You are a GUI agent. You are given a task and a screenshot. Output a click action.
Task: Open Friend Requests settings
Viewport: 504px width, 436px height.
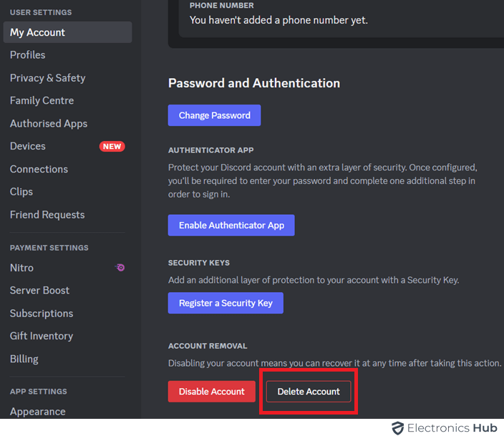point(47,215)
